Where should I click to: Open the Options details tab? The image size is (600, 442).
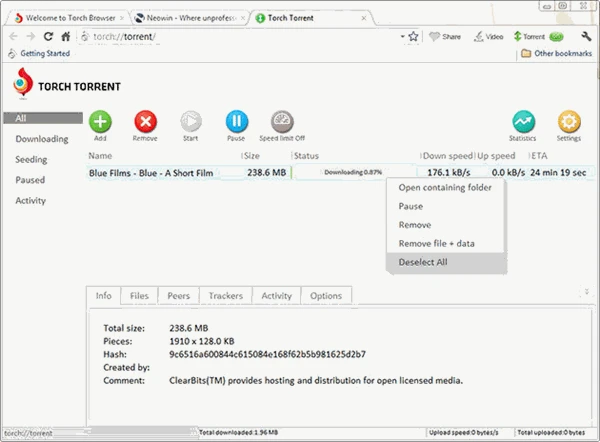click(x=326, y=296)
